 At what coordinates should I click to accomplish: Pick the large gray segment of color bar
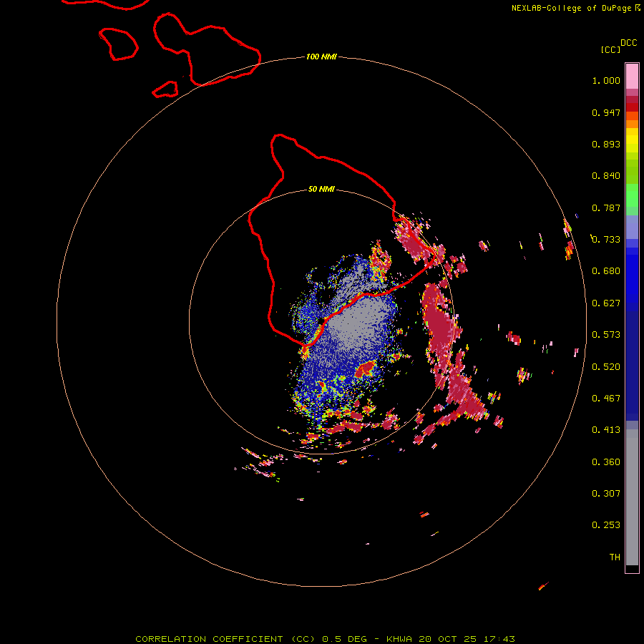[x=632, y=497]
